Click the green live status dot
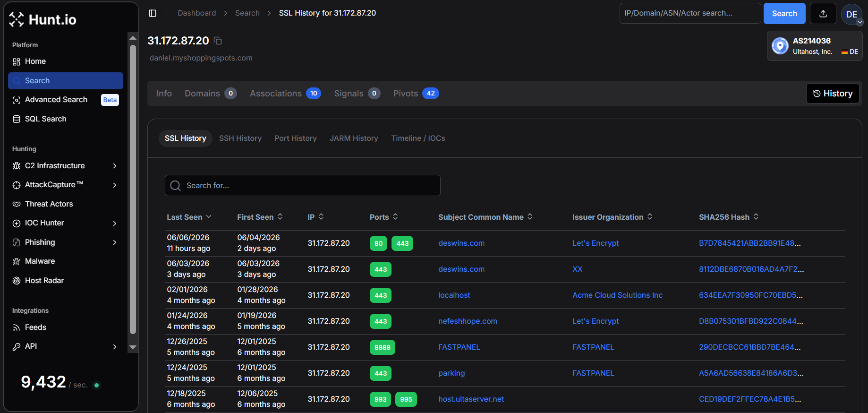 tap(97, 385)
